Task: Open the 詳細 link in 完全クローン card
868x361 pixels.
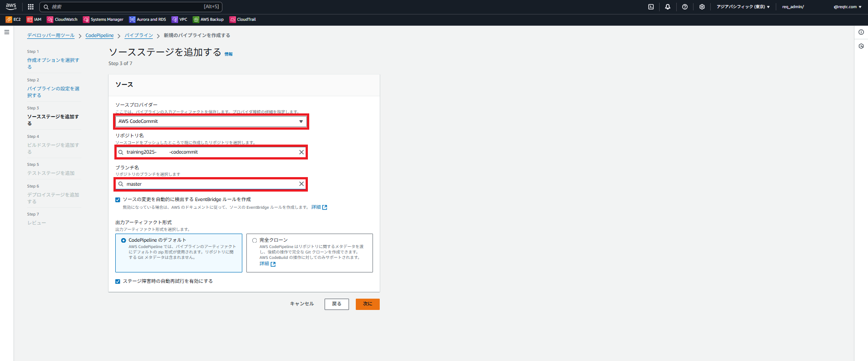Action: pyautogui.click(x=264, y=264)
